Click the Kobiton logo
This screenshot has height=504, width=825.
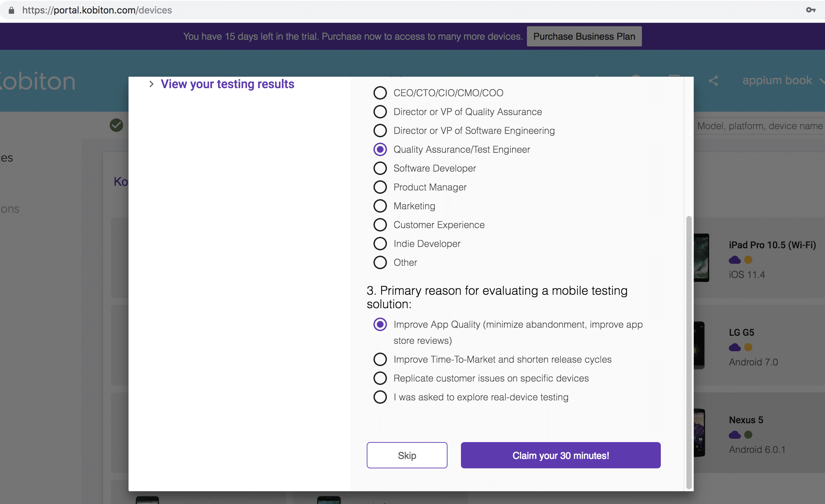[x=37, y=81]
